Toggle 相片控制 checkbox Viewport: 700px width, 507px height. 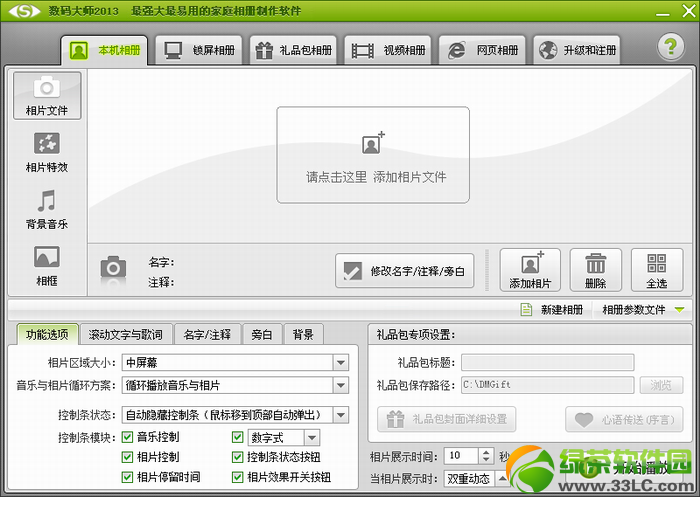pyautogui.click(x=127, y=457)
